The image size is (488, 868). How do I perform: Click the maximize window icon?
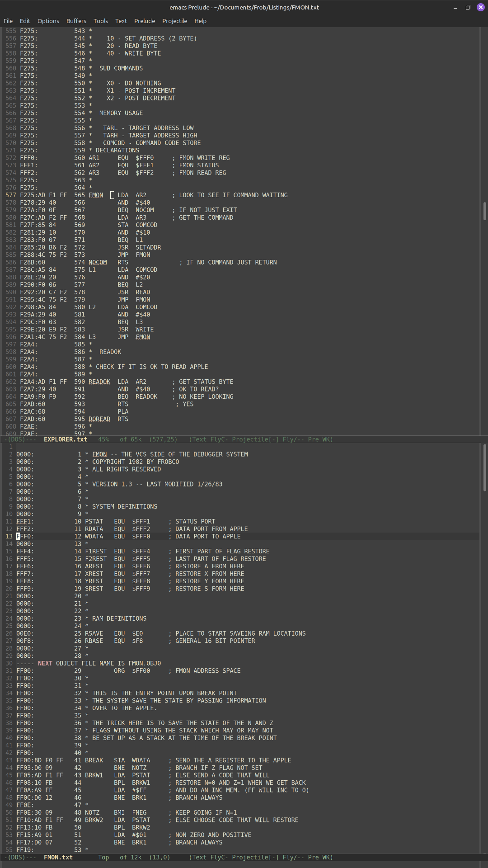pyautogui.click(x=468, y=7)
